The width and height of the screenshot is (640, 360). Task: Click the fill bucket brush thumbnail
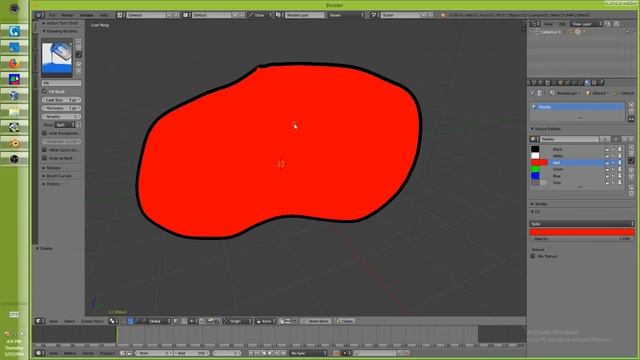(57, 58)
